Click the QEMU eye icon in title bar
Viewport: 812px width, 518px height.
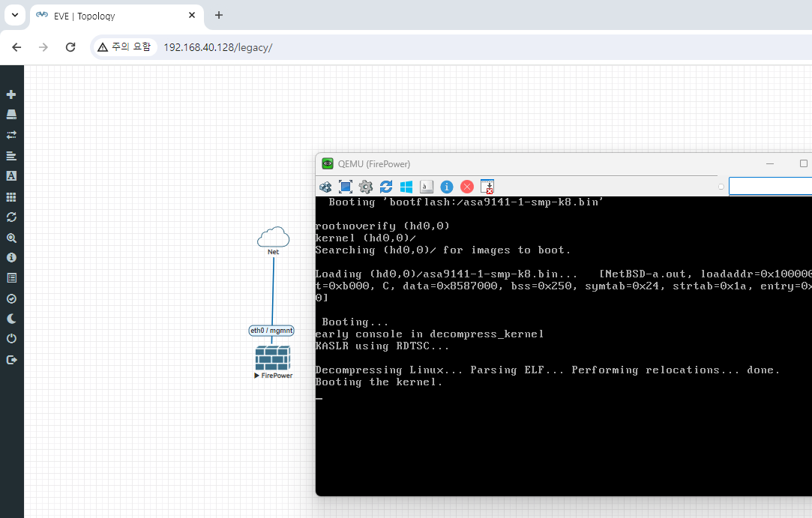(x=328, y=163)
